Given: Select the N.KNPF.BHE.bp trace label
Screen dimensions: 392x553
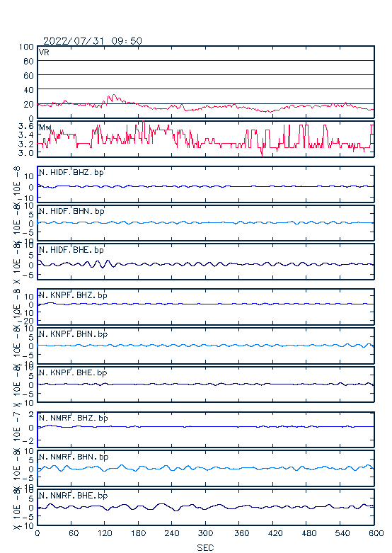Looking at the screenshot, I should point(73,372).
